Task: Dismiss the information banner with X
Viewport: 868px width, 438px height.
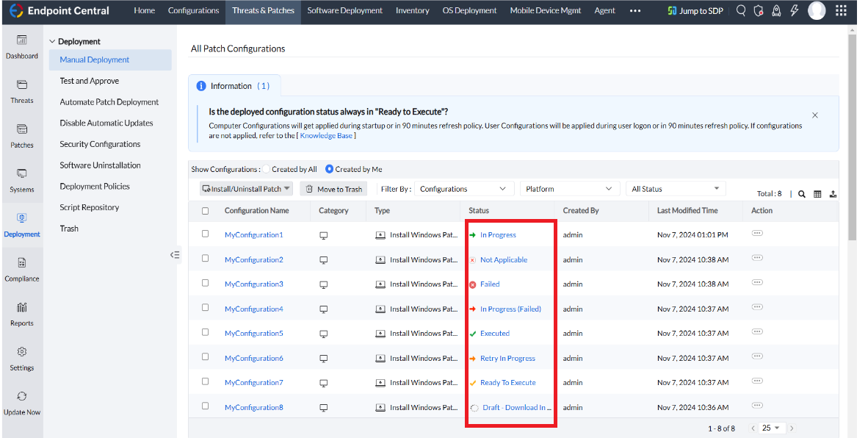Action: pyautogui.click(x=815, y=115)
